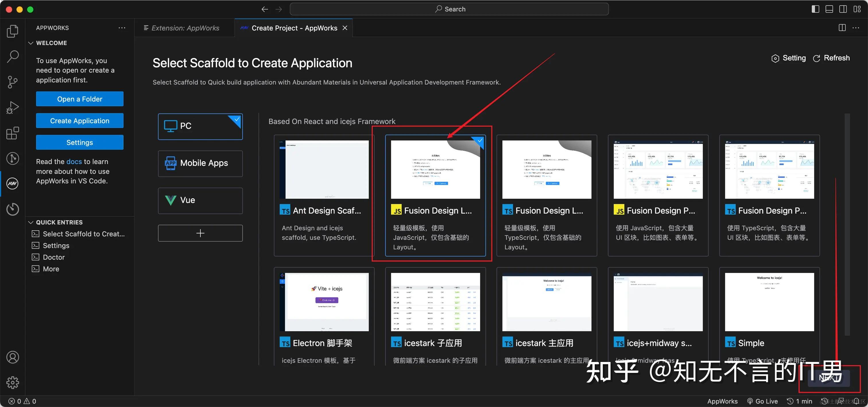Open AppWorks panel more actions ellipsis
Viewport: 868px width, 407px height.
[122, 28]
